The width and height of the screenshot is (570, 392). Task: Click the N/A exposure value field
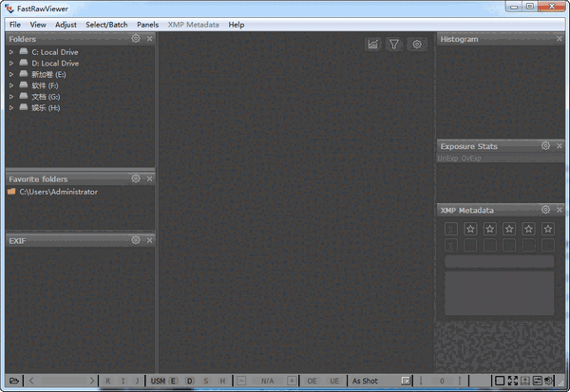coord(267,381)
